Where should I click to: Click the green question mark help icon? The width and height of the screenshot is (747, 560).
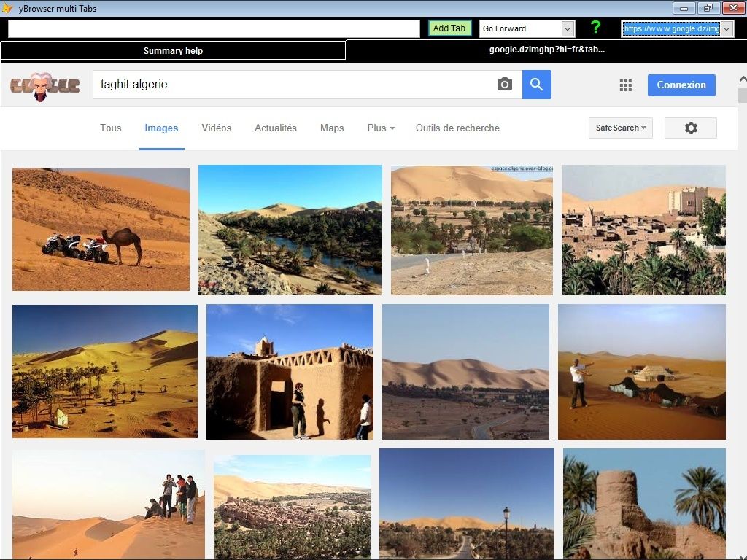coord(595,28)
